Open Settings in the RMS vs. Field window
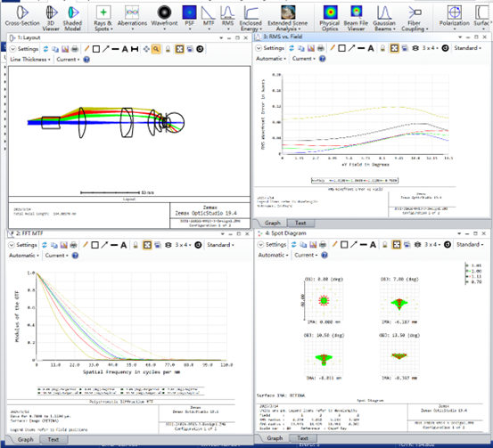493x448 pixels. coord(270,48)
